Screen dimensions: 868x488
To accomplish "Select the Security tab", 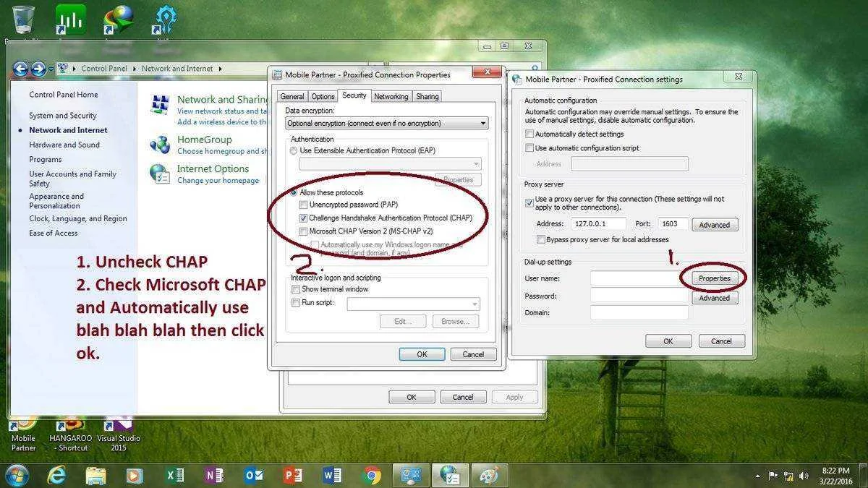I will pyautogui.click(x=354, y=95).
